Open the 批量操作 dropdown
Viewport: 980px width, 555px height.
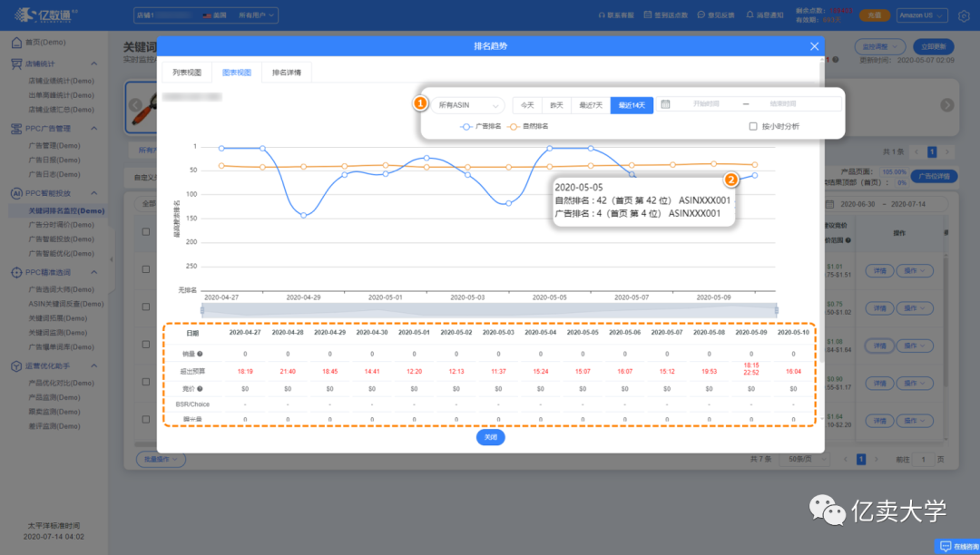(161, 460)
